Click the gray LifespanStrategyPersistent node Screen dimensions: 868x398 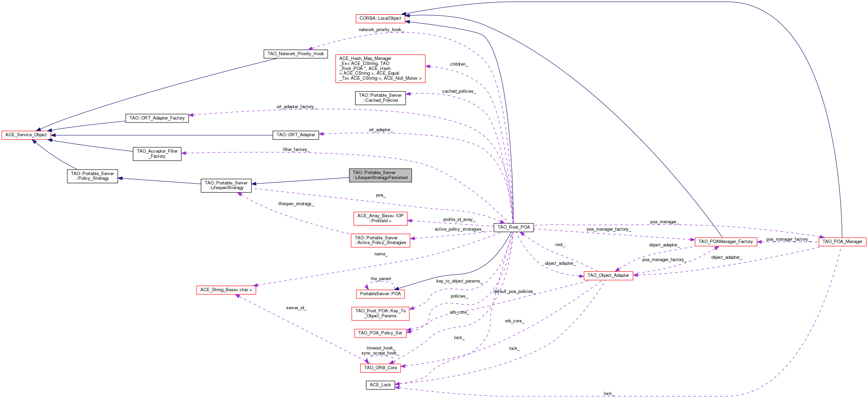pyautogui.click(x=380, y=175)
